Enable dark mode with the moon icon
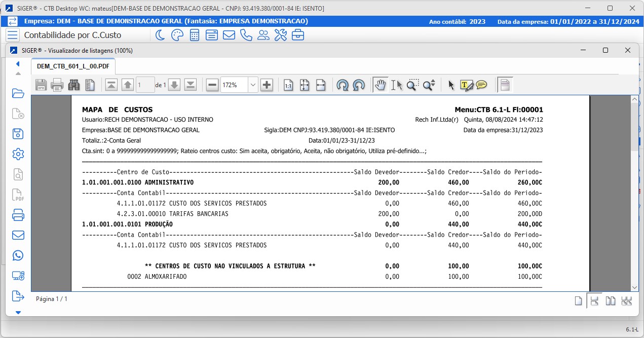Viewport: 644px width, 338px height. click(160, 35)
